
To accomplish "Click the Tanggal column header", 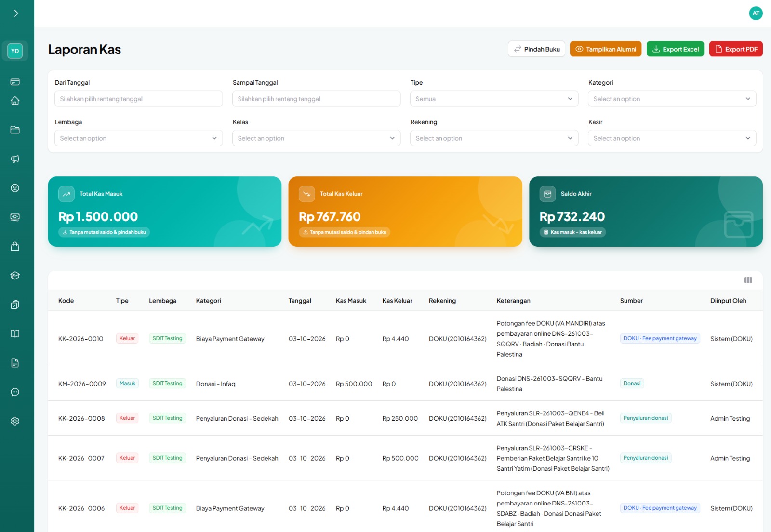I will click(x=300, y=301).
